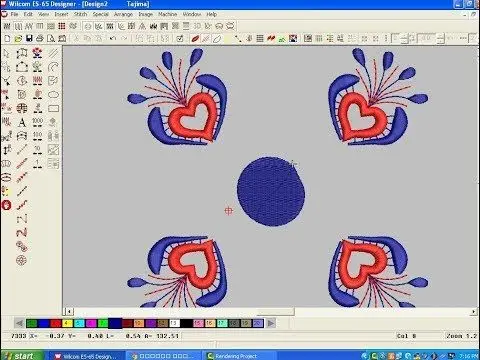
Task: Toggle the red TrueView needle icon
Action: tap(195, 39)
